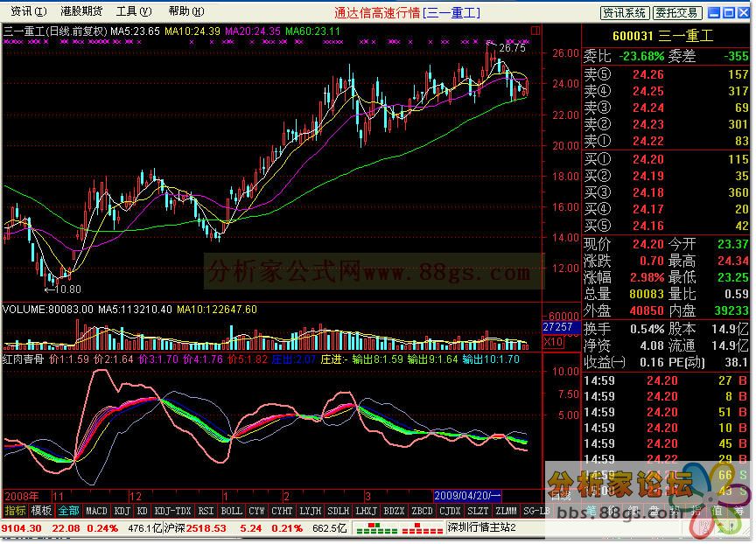Click the PE(动) value 38.1
756x544 pixels.
coord(736,362)
